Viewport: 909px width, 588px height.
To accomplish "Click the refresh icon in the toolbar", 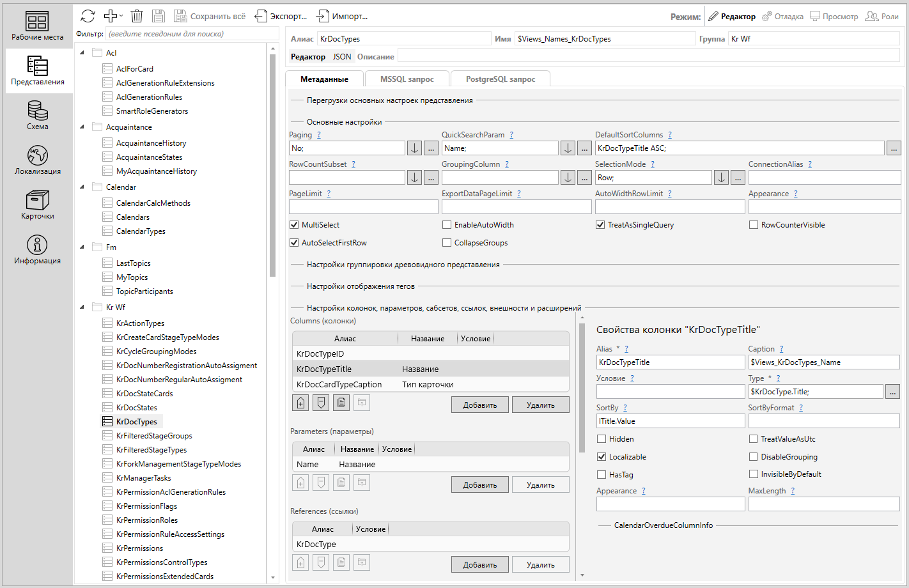I will 88,16.
